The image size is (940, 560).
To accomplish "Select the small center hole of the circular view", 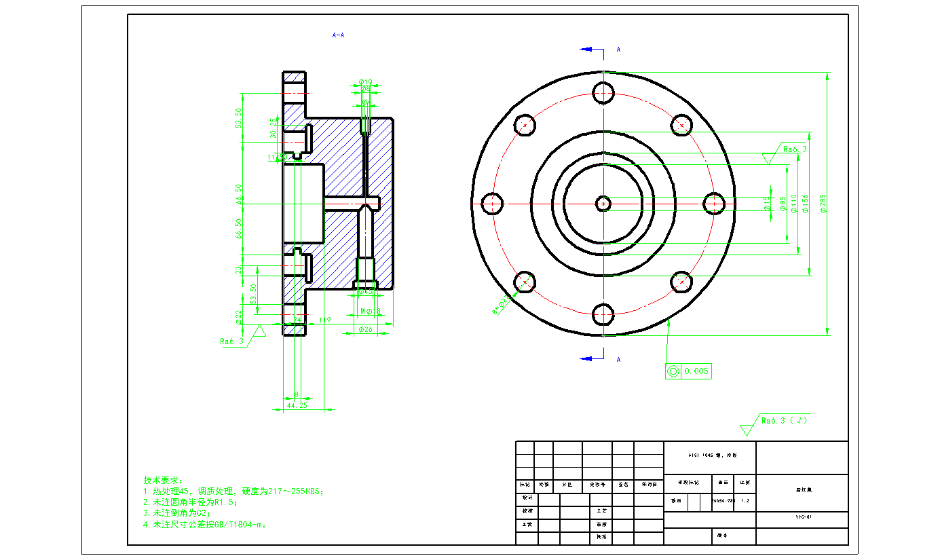I will [x=603, y=203].
